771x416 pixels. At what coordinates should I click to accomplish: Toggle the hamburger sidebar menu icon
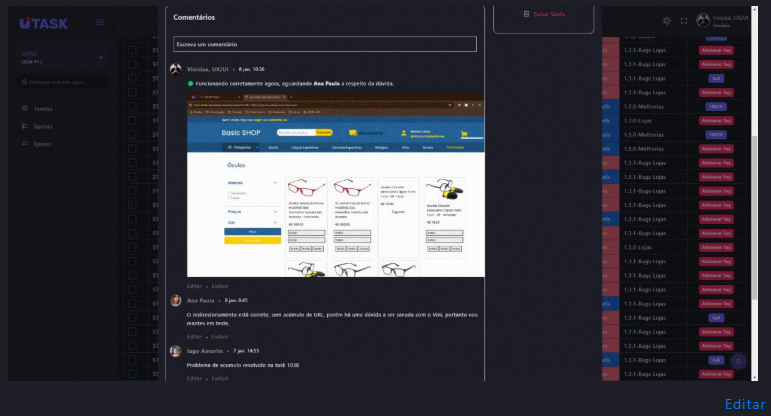click(x=100, y=22)
